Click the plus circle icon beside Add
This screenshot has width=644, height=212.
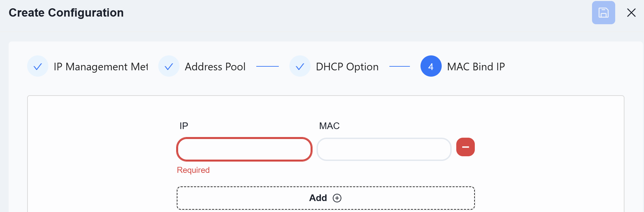click(x=337, y=198)
